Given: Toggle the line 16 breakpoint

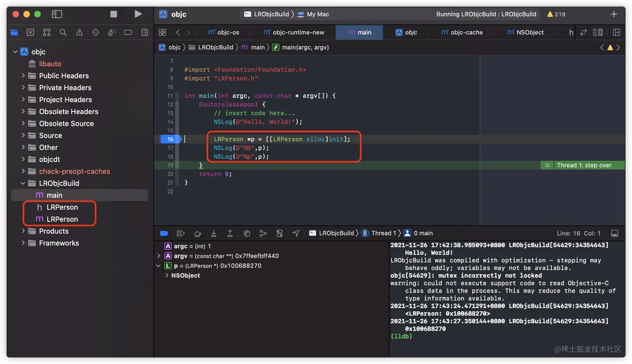Looking at the screenshot, I should [171, 139].
